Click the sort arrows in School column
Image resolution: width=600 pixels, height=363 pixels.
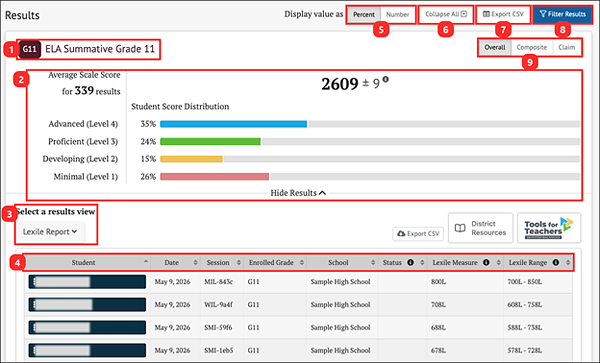(373, 262)
